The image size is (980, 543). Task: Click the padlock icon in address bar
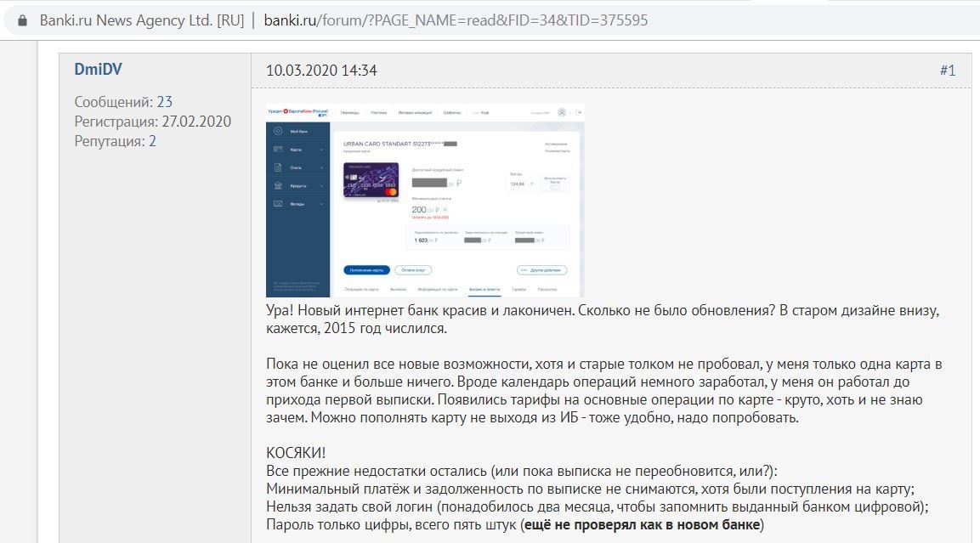(x=22, y=20)
